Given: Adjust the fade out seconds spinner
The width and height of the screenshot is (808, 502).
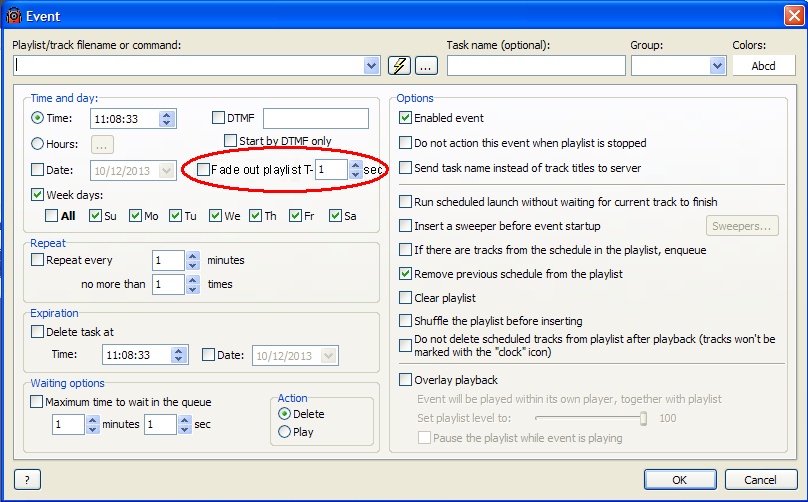Looking at the screenshot, I should click(x=356, y=170).
